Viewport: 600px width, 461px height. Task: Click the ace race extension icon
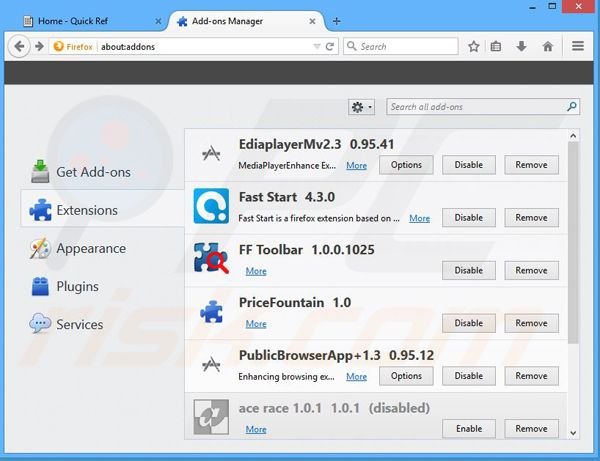(x=211, y=417)
